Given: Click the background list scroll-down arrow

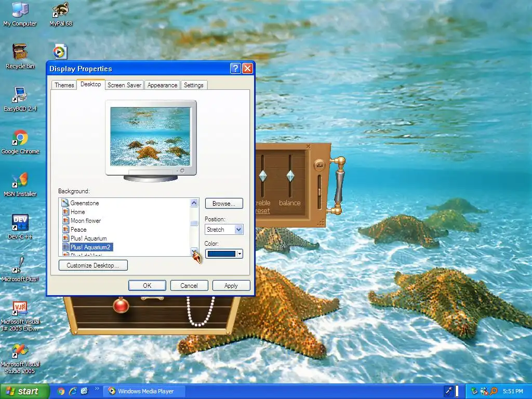Looking at the screenshot, I should [x=194, y=251].
